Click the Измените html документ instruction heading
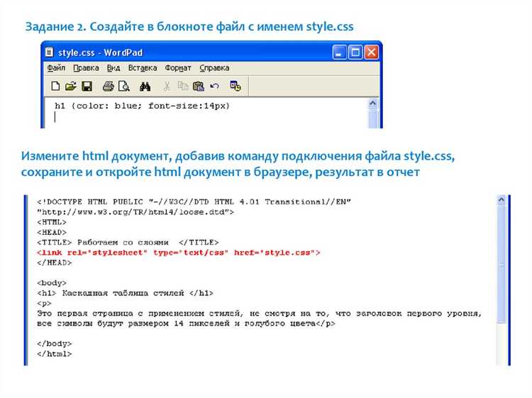Viewport: 532px width, 398px height. click(x=238, y=164)
